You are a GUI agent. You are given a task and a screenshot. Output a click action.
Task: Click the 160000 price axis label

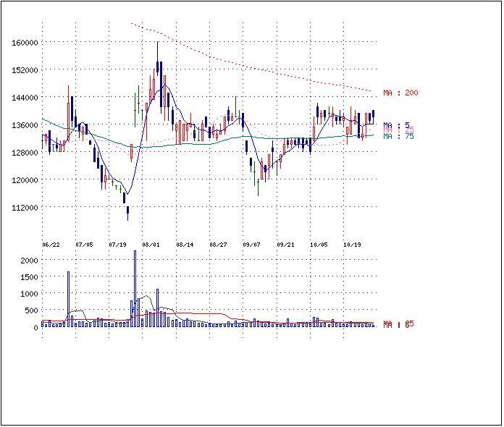pos(25,43)
